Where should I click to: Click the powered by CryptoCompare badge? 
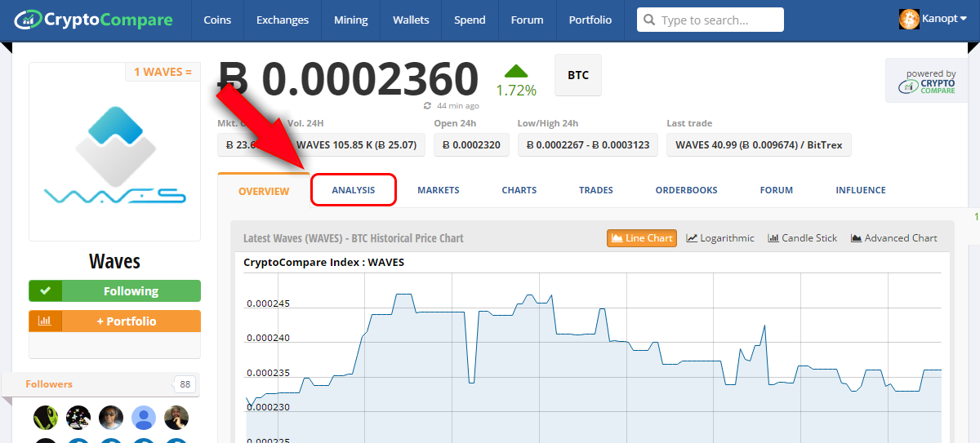[926, 80]
